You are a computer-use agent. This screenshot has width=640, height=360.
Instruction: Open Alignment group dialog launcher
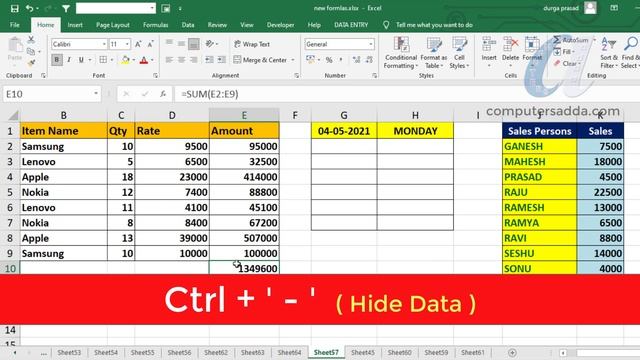(x=297, y=76)
